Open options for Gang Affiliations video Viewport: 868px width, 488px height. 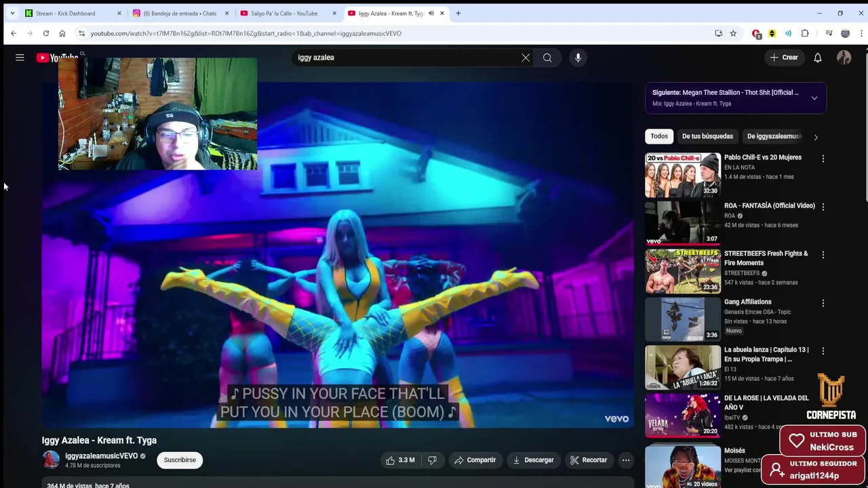823,303
